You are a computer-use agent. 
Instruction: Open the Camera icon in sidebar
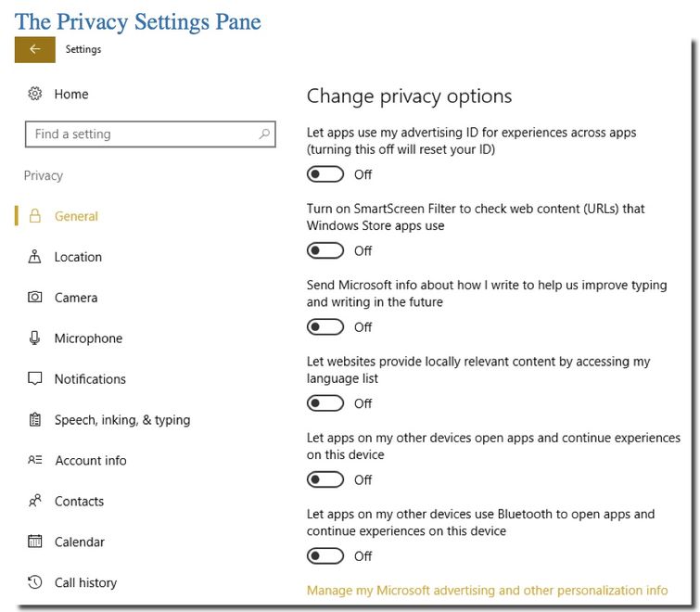tap(35, 298)
